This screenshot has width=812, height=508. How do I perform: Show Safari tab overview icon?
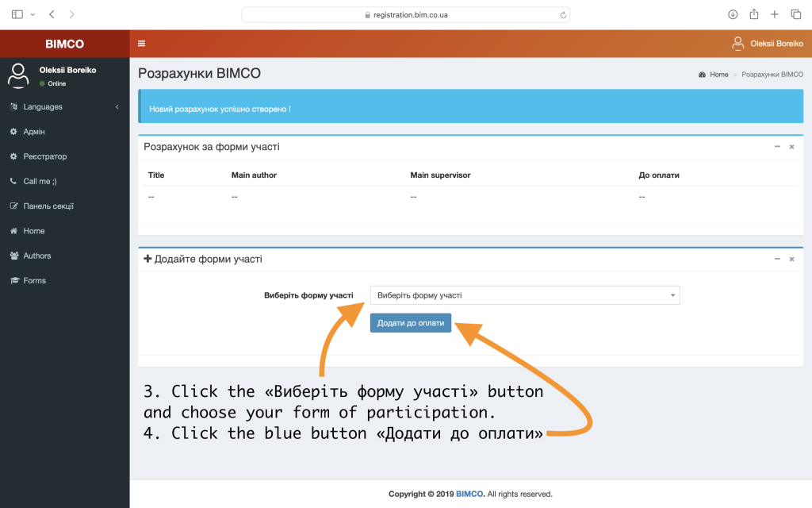click(x=795, y=14)
